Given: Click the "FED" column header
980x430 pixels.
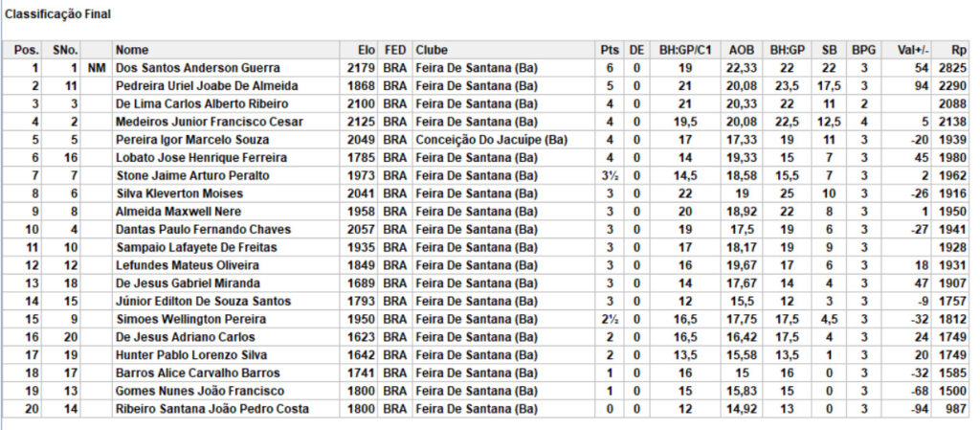Looking at the screenshot, I should click(x=394, y=50).
